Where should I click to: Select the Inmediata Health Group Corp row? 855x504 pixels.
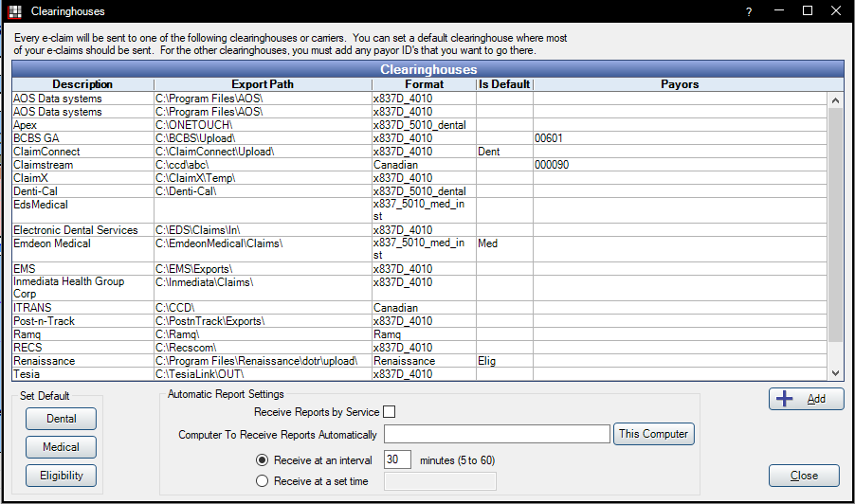420,288
